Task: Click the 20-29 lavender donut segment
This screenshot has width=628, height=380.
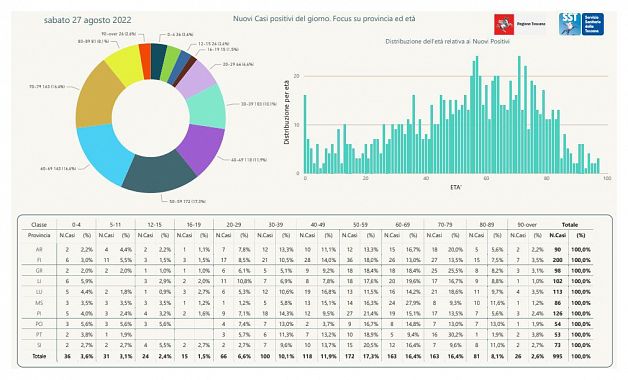Action: 196,79
